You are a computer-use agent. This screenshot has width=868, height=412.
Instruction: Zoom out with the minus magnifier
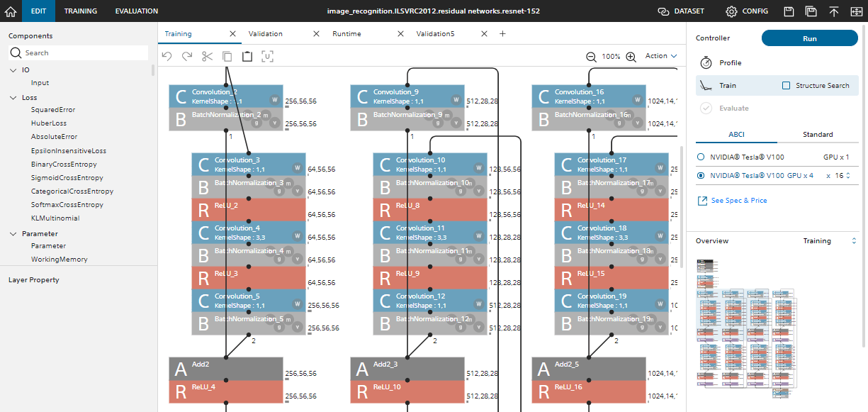point(591,57)
